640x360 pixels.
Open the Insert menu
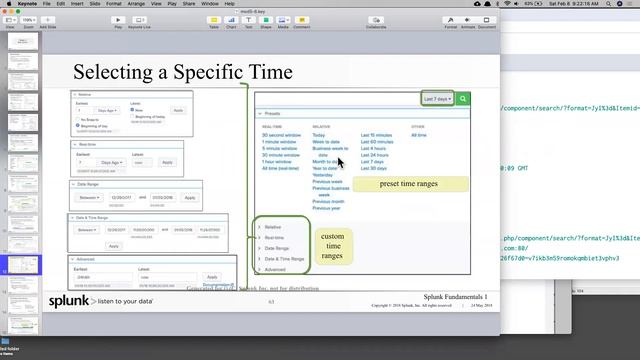coord(77,4)
